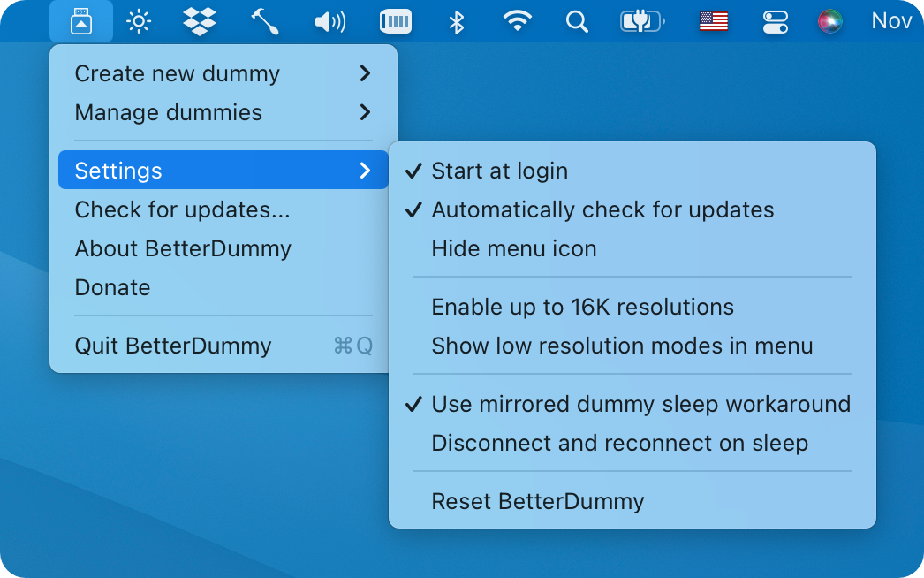Open the battery charging status icon
The image size is (924, 578).
[642, 22]
